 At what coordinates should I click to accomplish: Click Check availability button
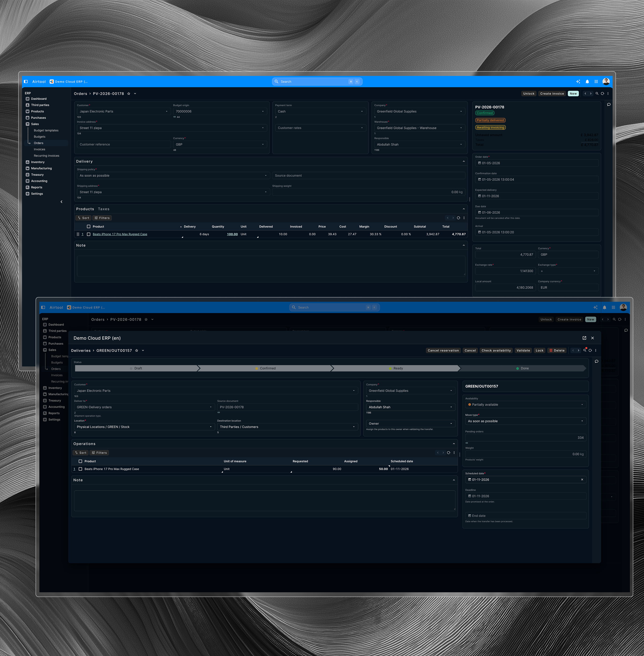(x=496, y=351)
